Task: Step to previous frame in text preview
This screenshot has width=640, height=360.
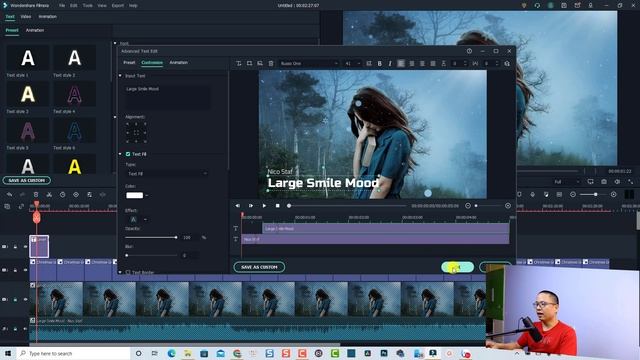Action: pyautogui.click(x=238, y=206)
